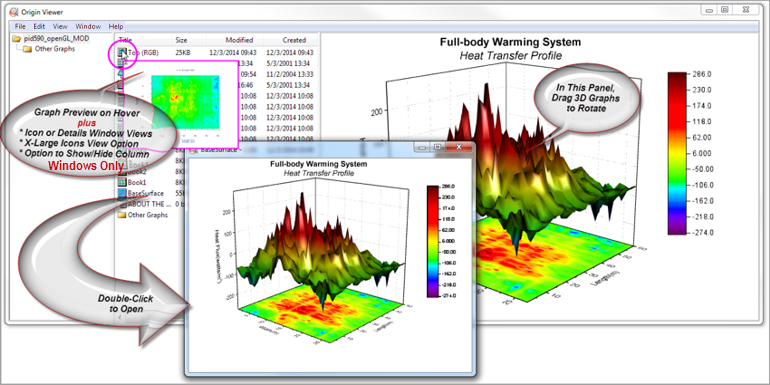770x385 pixels.
Task: Click the Origin Viewer app icon in title bar
Action: [x=14, y=12]
